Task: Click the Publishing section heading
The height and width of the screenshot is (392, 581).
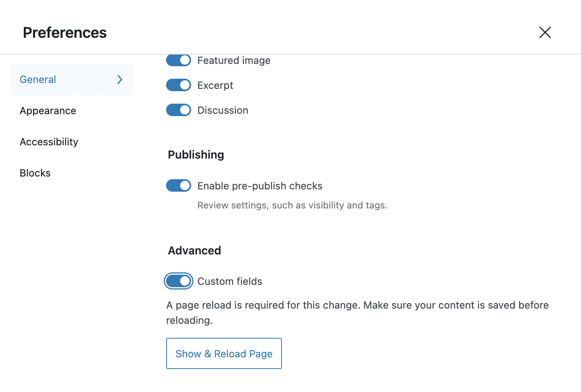Action: 195,155
